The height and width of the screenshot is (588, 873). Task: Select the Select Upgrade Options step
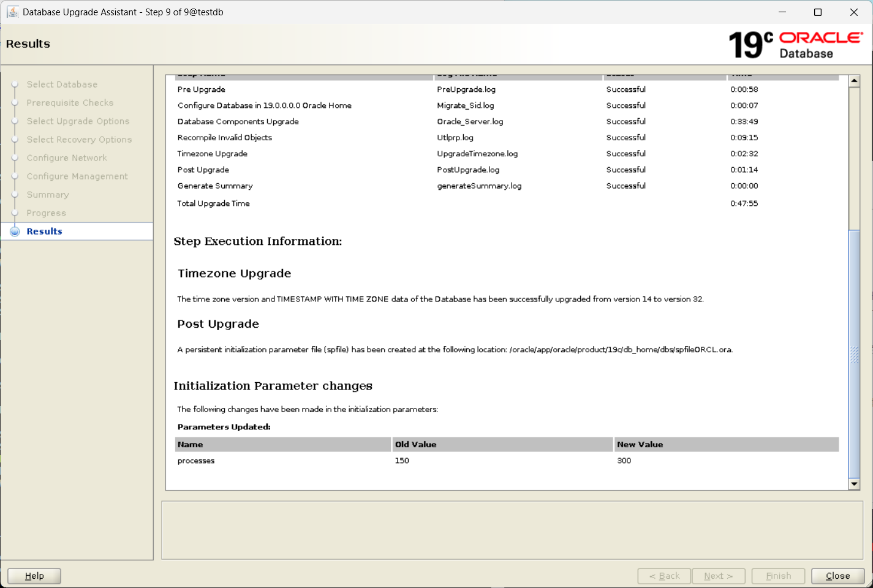pos(78,121)
